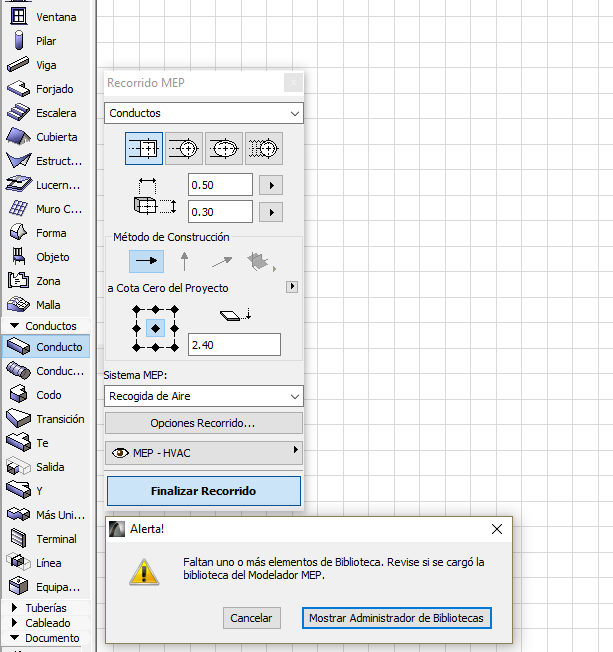Select the Equipa... tool

point(46,587)
